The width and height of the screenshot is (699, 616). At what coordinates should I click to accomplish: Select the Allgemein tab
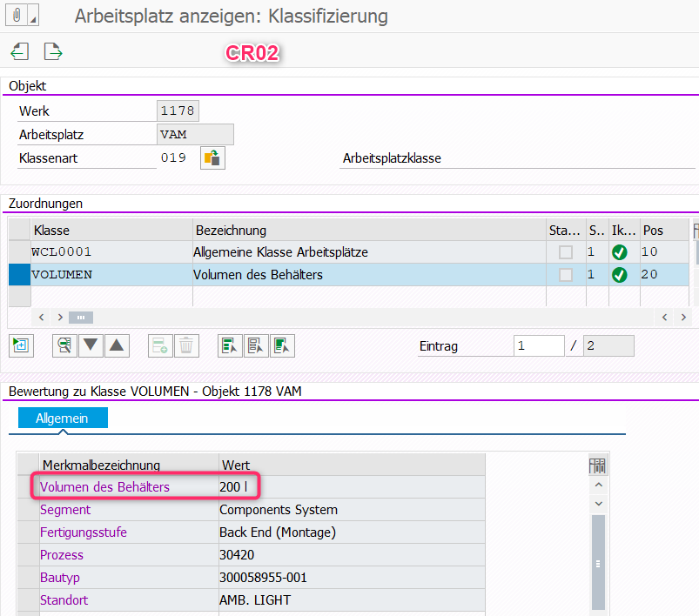pyautogui.click(x=63, y=418)
